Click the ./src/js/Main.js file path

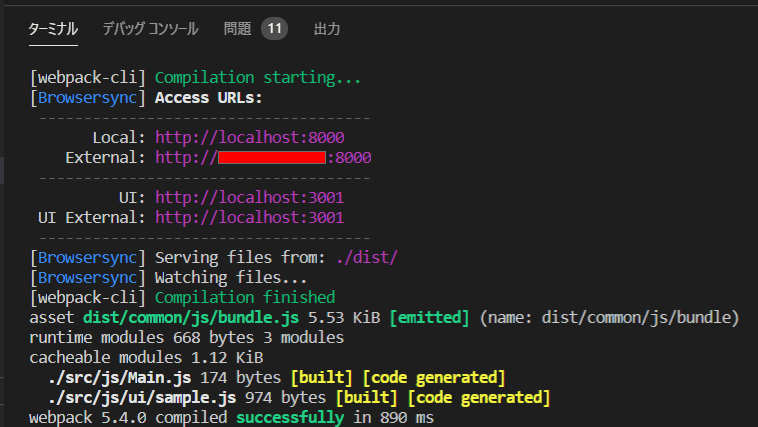pos(119,378)
